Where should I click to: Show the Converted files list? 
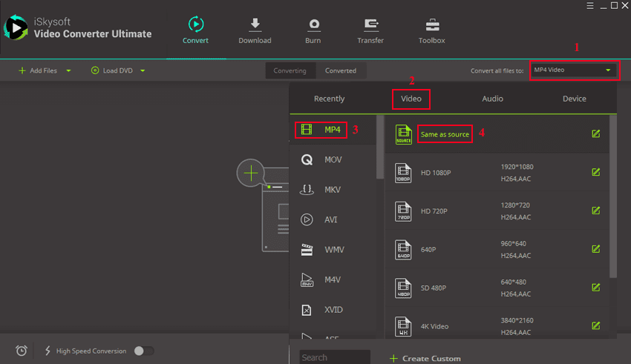coord(341,71)
